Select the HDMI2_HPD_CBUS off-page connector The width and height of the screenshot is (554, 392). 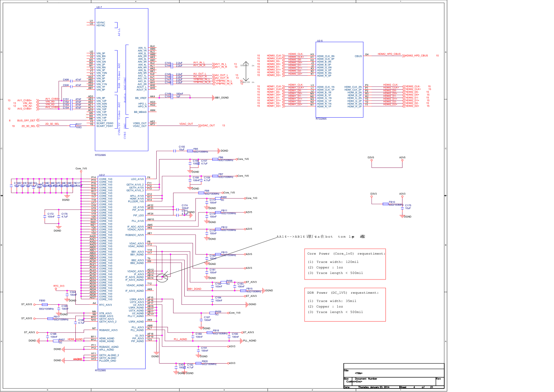point(416,56)
